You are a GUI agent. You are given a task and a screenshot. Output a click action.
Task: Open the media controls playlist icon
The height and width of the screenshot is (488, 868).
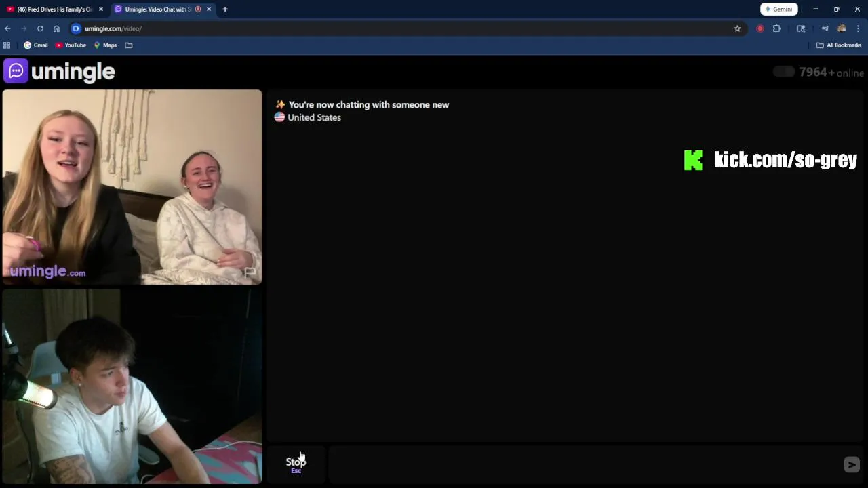click(x=825, y=28)
